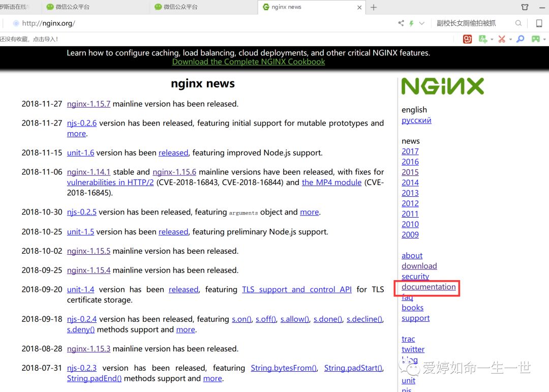Image resolution: width=549 pixels, height=392 pixels.
Task: Open dropdown arrow beside scissors icon
Action: [x=510, y=39]
